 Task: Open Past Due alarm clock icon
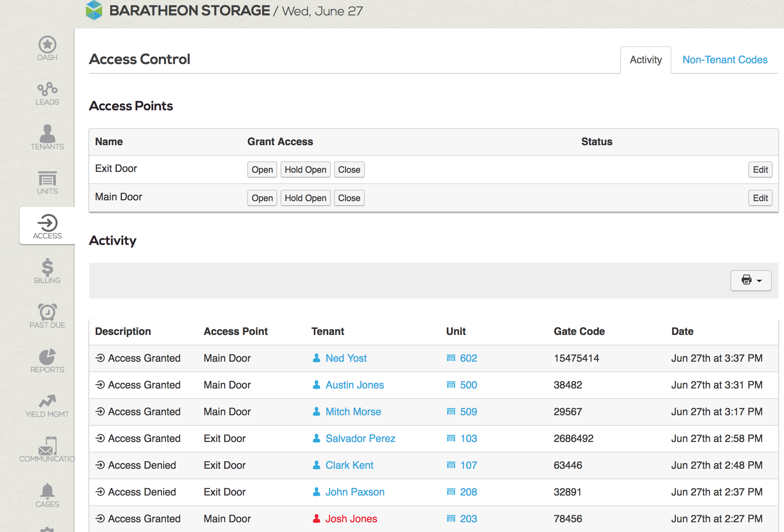pos(47,316)
